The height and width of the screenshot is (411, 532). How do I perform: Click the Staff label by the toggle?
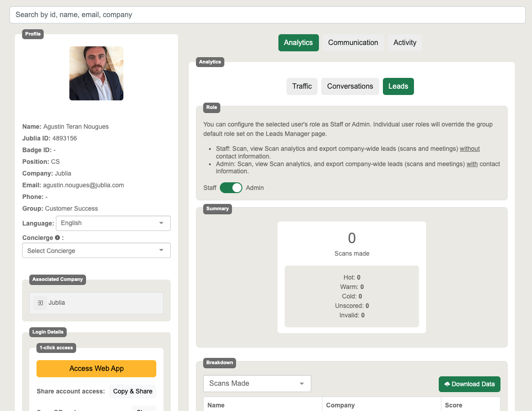coord(209,188)
